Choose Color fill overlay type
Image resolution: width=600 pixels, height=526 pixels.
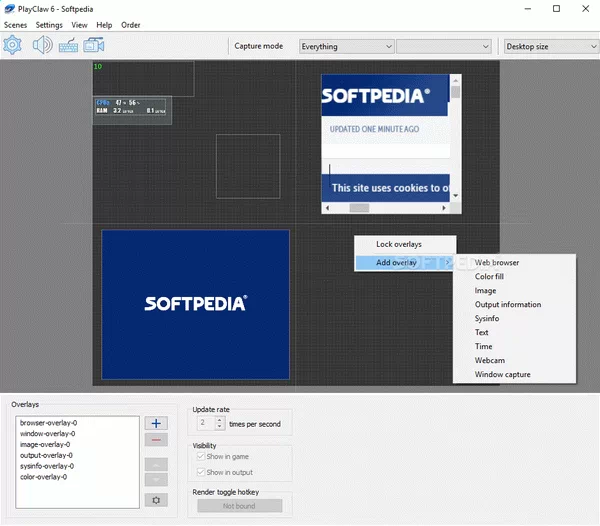pos(514,277)
